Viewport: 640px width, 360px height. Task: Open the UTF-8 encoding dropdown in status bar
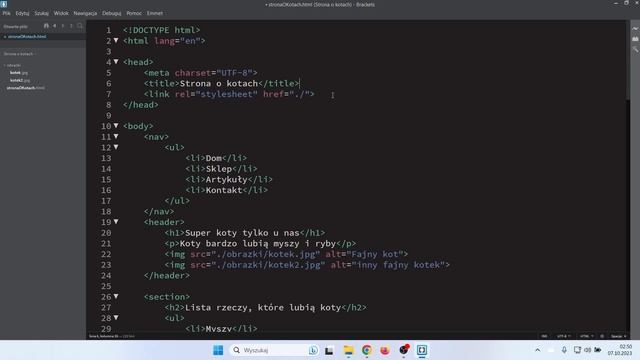564,336
